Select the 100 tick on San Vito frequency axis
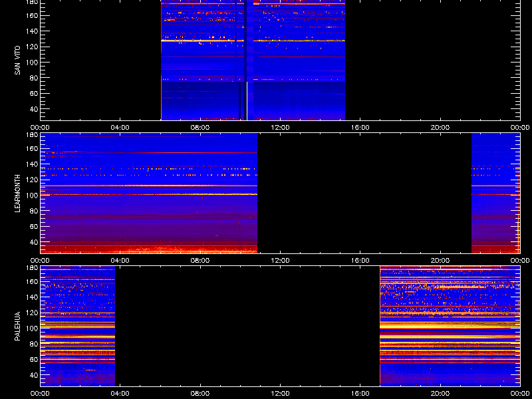Screen dimensions: 532x399 (x=32, y=63)
